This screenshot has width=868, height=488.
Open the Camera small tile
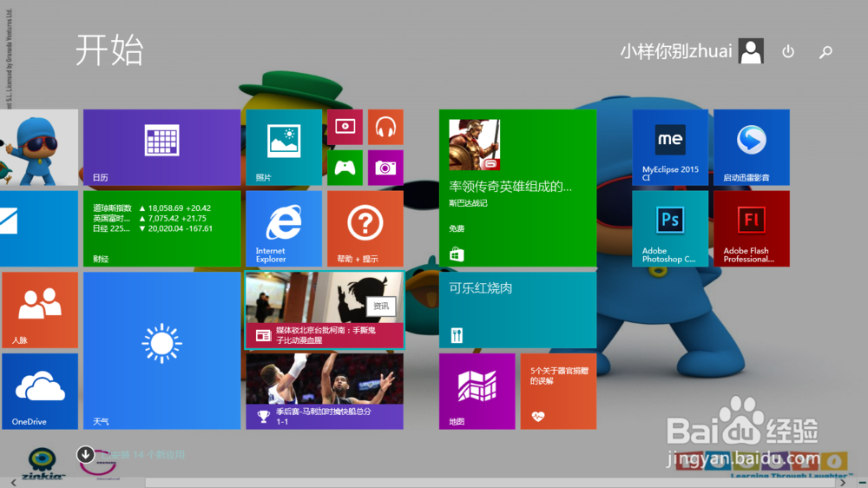(386, 168)
